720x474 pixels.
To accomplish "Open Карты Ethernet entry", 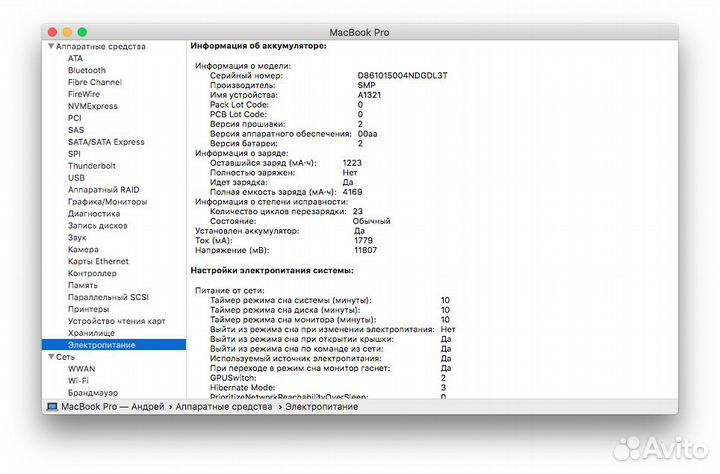I will tap(98, 261).
